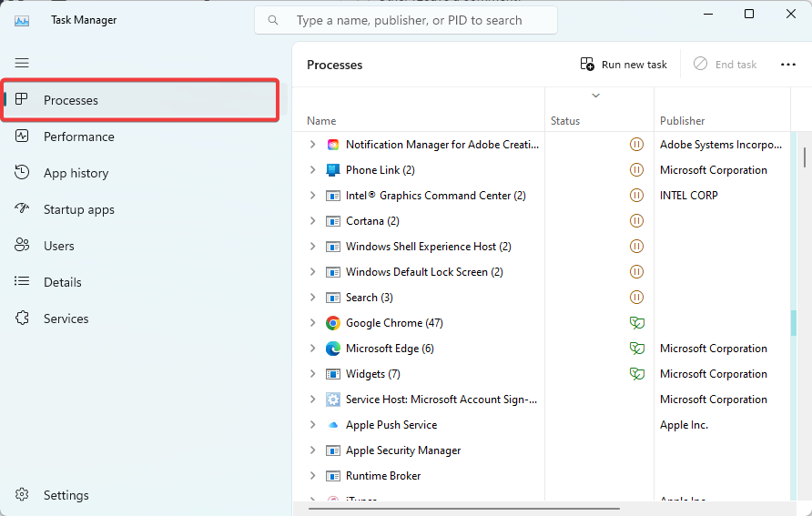Image resolution: width=812 pixels, height=516 pixels.
Task: Expand Windows Shell Experience Host group
Action: click(312, 247)
